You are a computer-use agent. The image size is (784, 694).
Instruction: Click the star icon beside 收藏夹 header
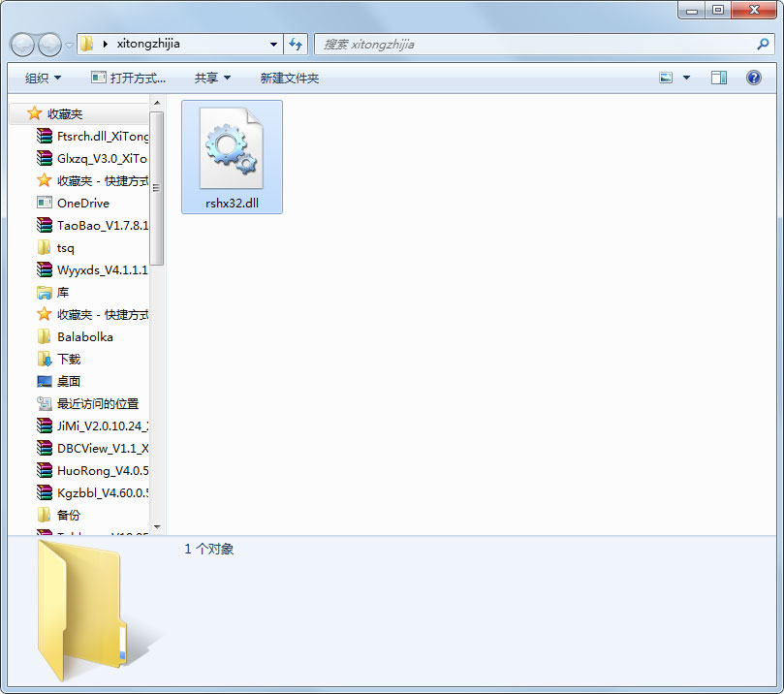[x=34, y=113]
